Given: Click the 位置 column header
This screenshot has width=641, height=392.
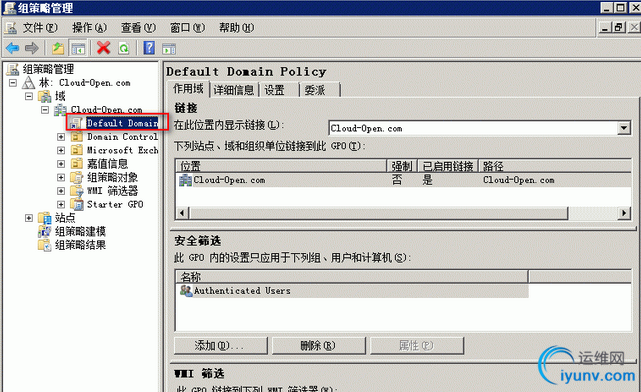Looking at the screenshot, I should (x=281, y=166).
